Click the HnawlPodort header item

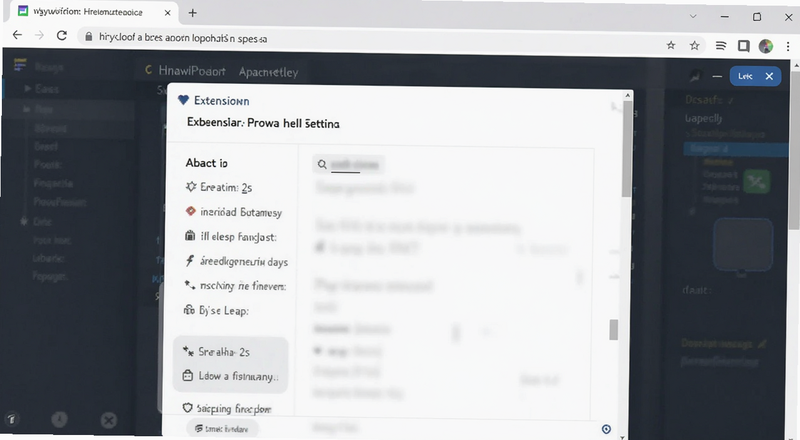click(x=192, y=71)
